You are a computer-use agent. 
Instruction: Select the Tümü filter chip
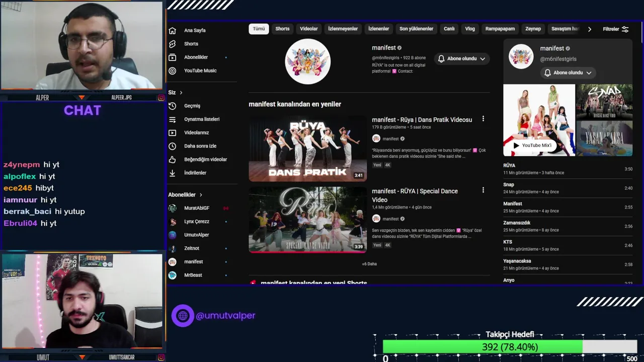[x=259, y=29]
